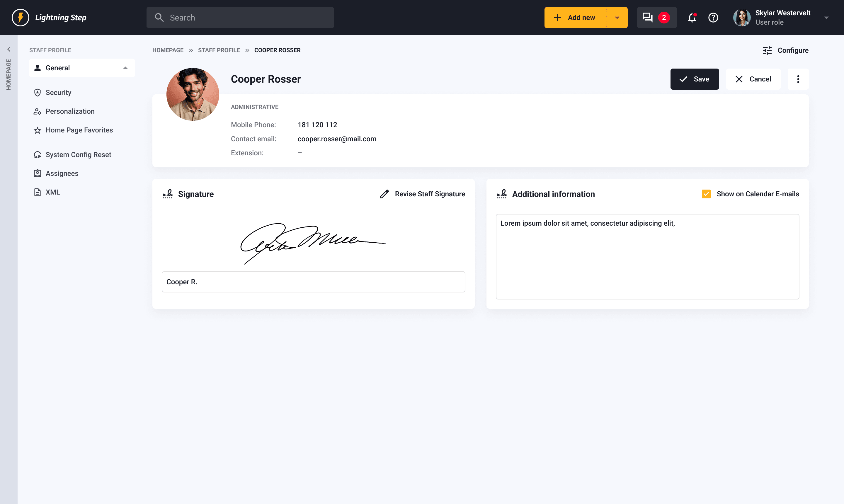844x504 pixels.
Task: Open the help question mark icon
Action: click(x=713, y=17)
